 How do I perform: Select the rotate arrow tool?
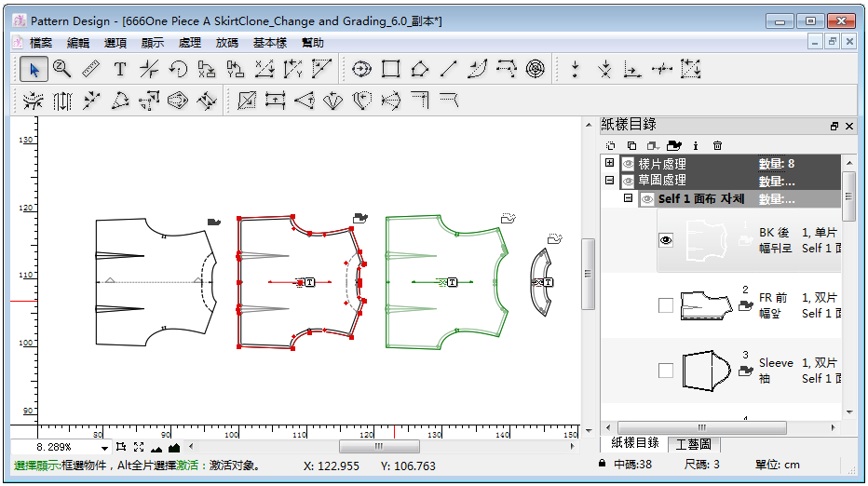[x=178, y=69]
